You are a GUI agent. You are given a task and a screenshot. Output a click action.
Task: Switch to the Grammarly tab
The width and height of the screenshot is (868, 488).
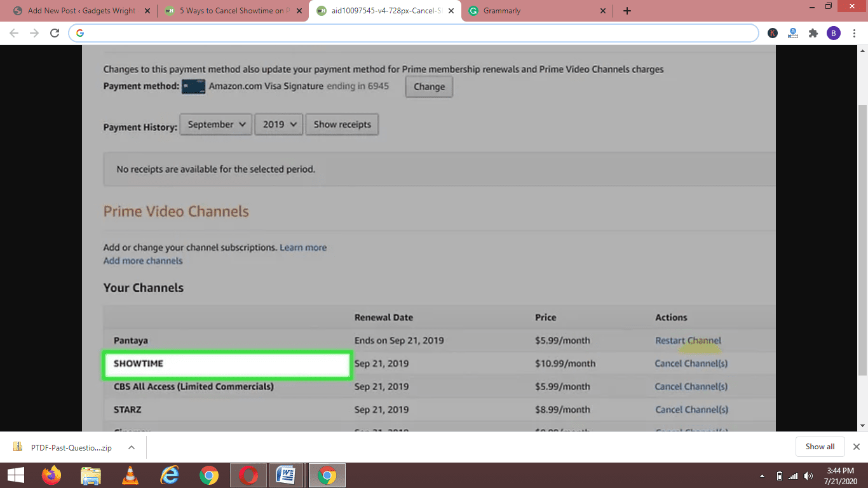pos(537,11)
